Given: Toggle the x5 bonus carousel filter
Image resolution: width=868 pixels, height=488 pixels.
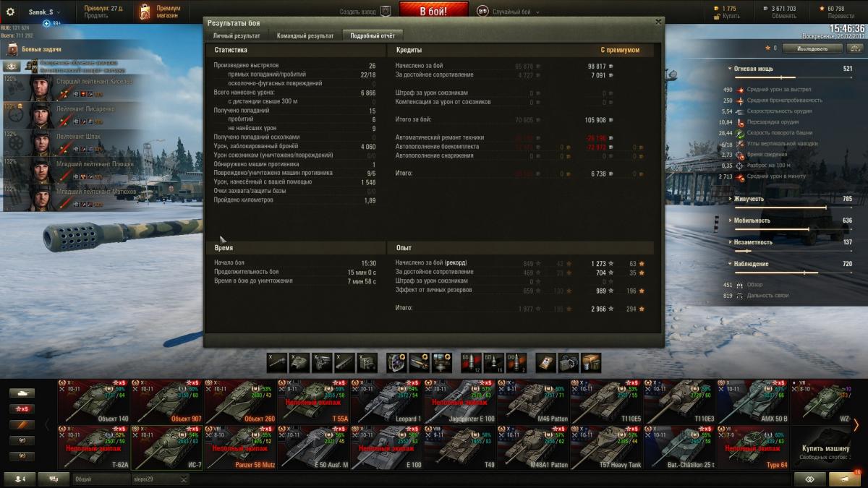Looking at the screenshot, I should [22, 409].
